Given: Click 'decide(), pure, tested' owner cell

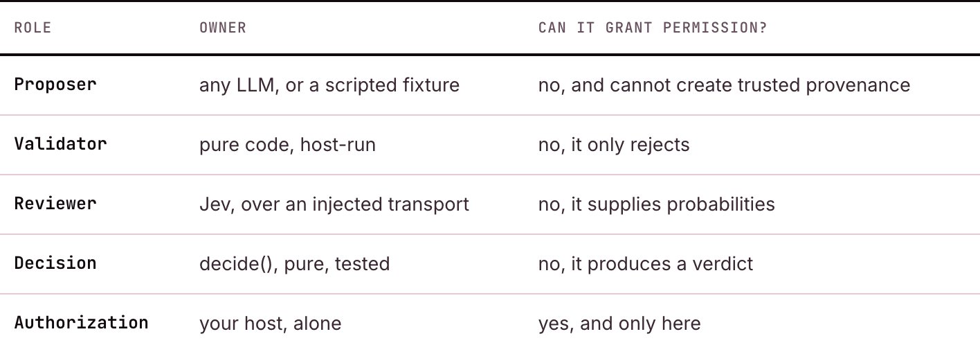Looking at the screenshot, I should tap(295, 264).
